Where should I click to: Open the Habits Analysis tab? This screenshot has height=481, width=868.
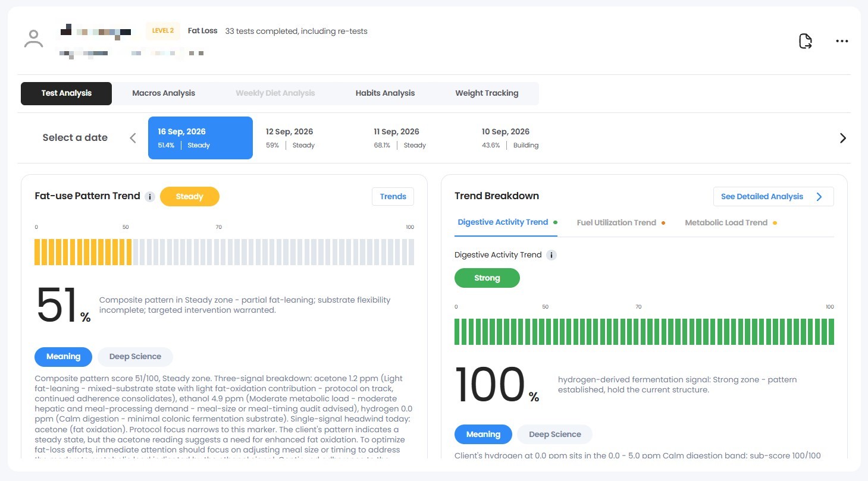tap(385, 93)
